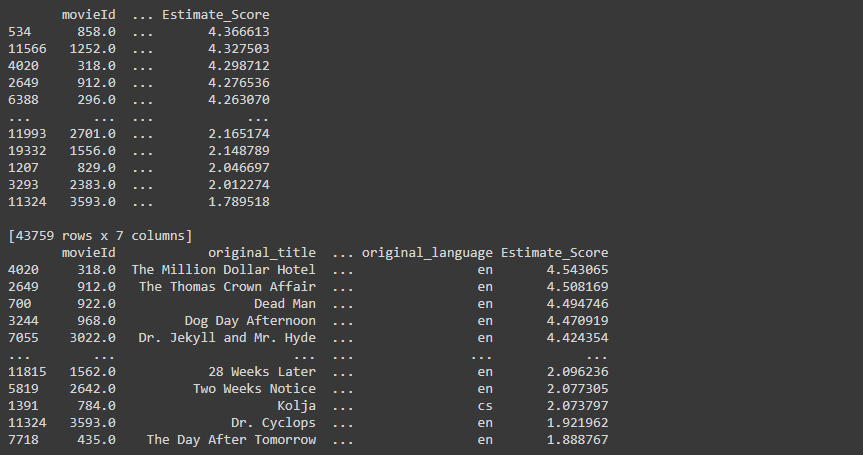Viewport: 863px width, 455px height.
Task: Select movieId 296.0
Action: click(x=96, y=100)
